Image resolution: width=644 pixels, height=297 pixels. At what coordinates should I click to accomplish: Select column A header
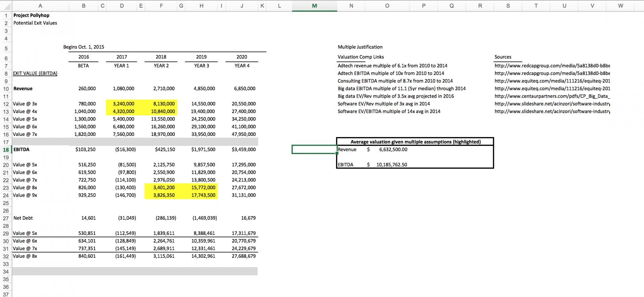40,6
